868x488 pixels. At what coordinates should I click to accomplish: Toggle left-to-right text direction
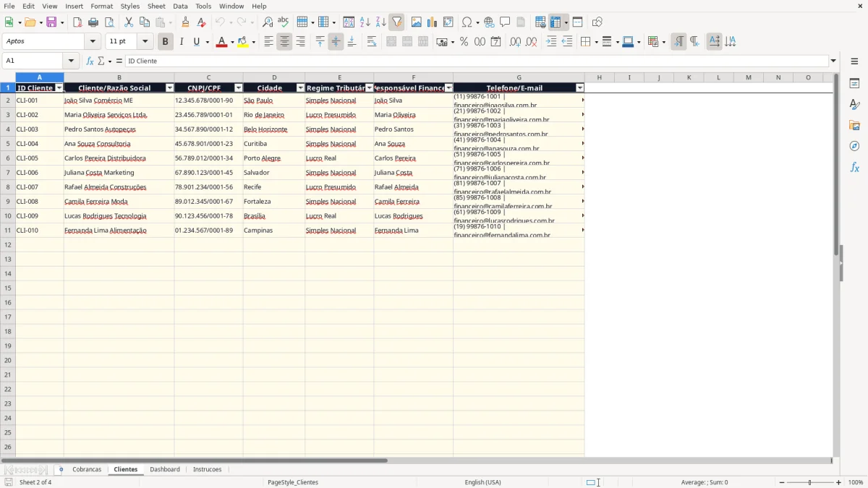[x=678, y=42]
